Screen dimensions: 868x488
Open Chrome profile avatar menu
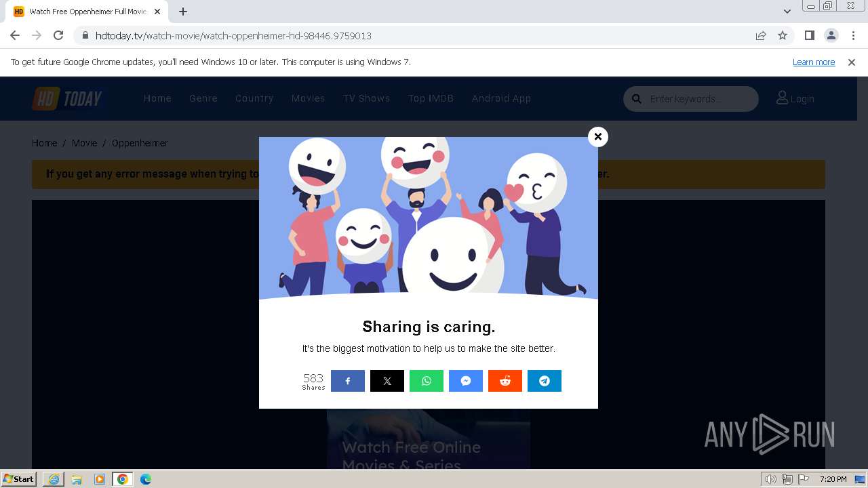831,36
